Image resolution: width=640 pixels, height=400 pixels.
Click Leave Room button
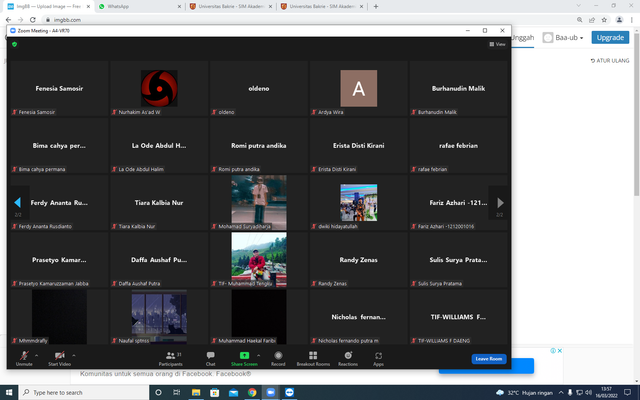(489, 359)
